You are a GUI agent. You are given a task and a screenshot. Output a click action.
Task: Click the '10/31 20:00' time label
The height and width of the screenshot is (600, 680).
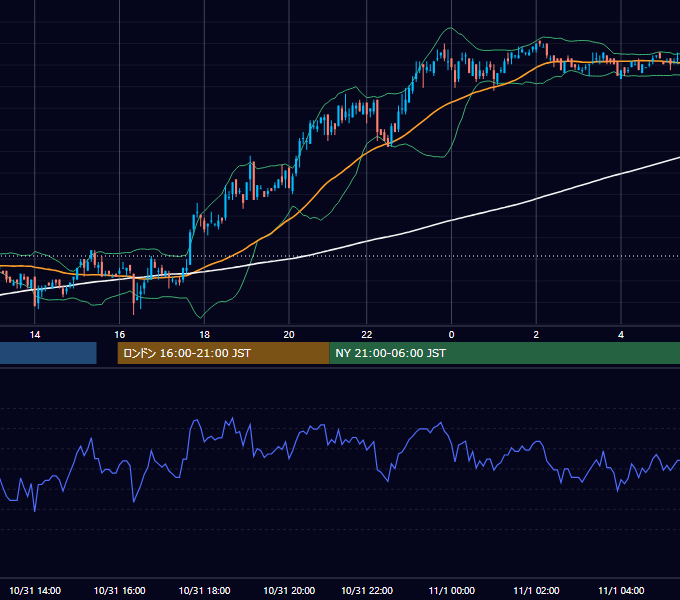coord(289,590)
